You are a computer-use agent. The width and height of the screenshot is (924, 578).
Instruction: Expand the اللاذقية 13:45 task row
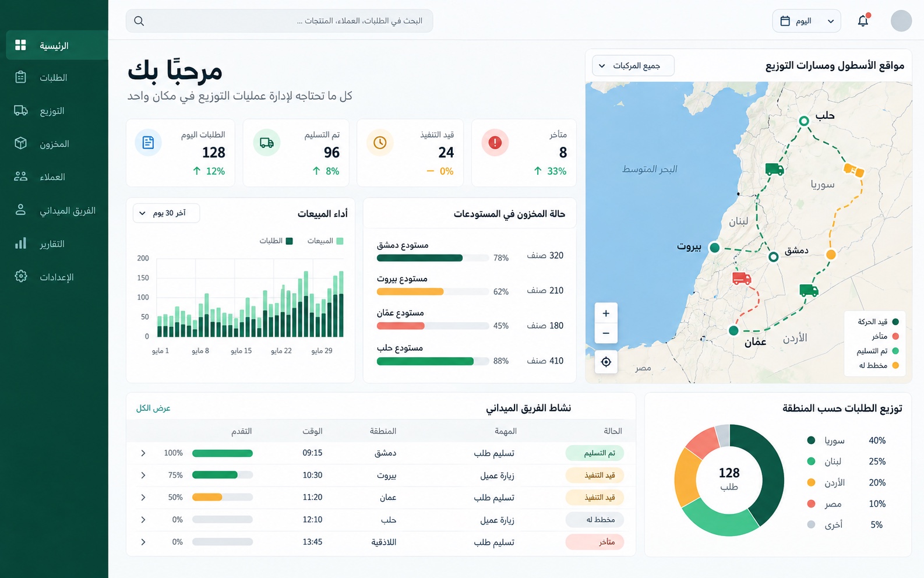tap(143, 542)
